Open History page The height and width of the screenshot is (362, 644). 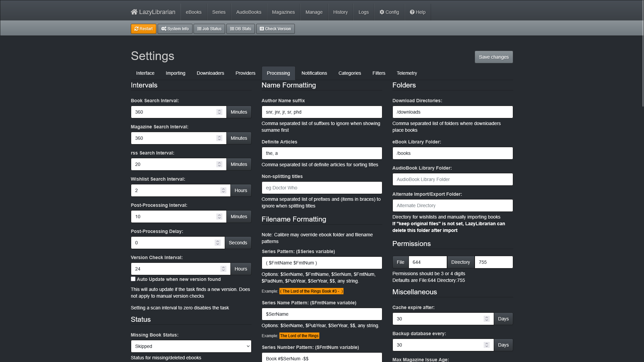point(340,12)
